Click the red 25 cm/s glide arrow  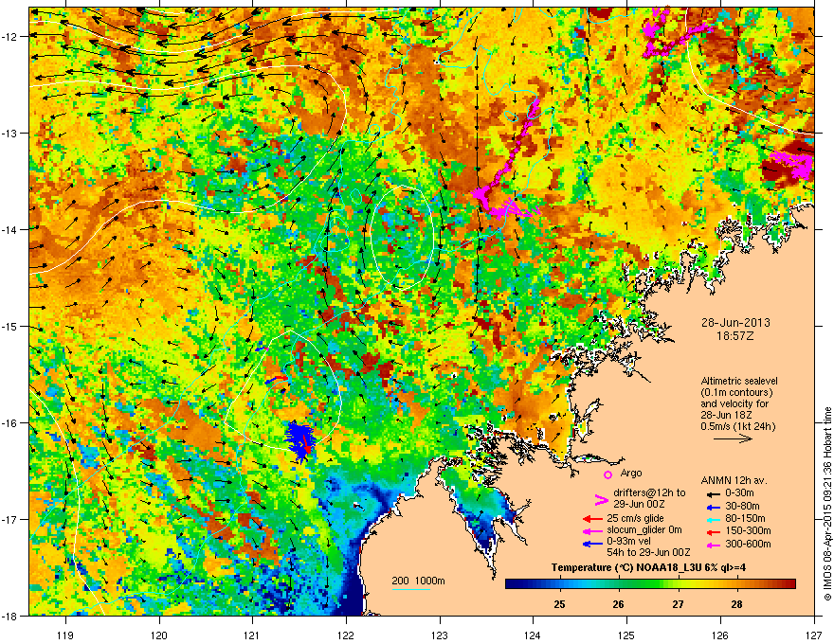592,519
